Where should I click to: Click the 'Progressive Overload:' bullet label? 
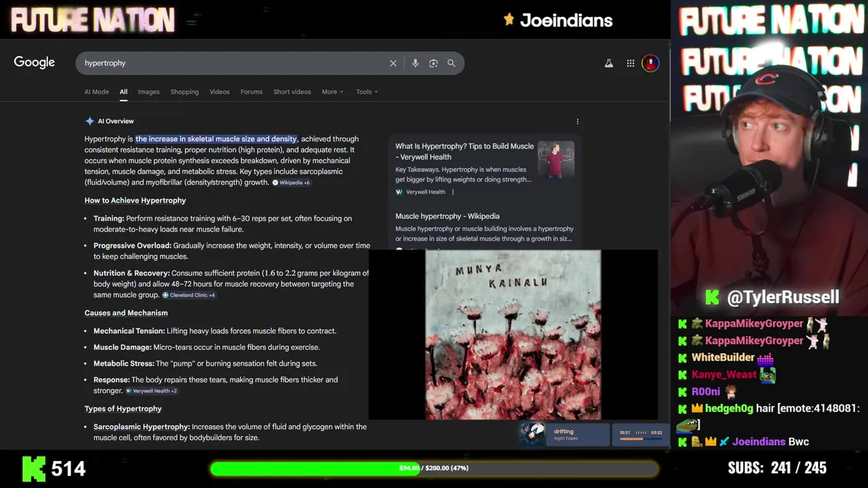coord(132,246)
